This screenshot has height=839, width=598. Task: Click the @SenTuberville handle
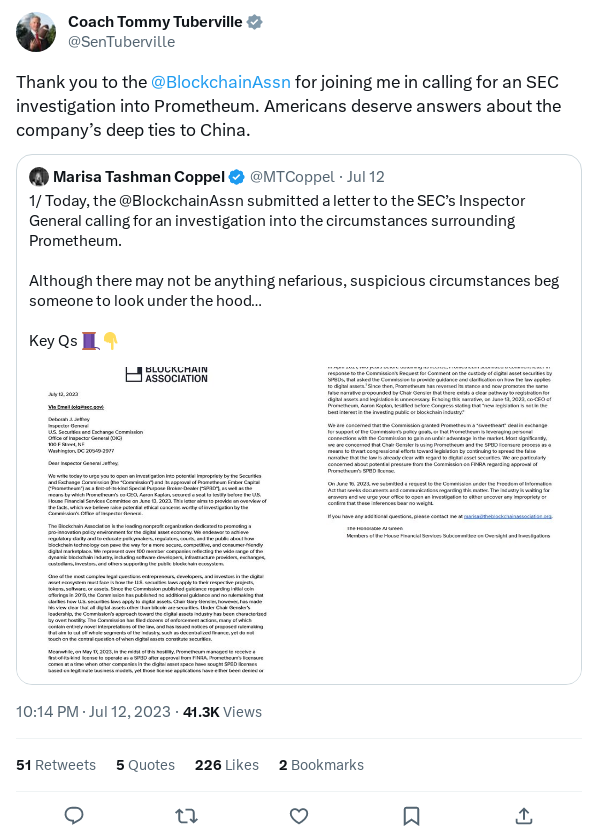121,42
